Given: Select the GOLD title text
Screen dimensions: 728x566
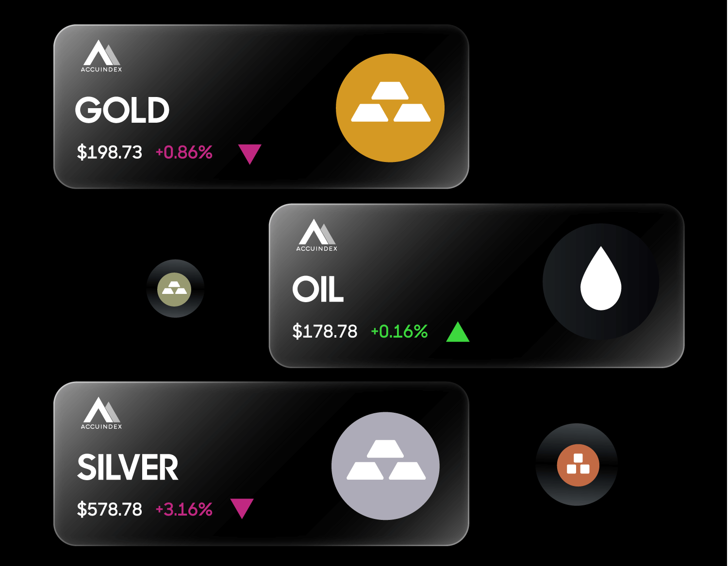Looking at the screenshot, I should click(x=122, y=110).
